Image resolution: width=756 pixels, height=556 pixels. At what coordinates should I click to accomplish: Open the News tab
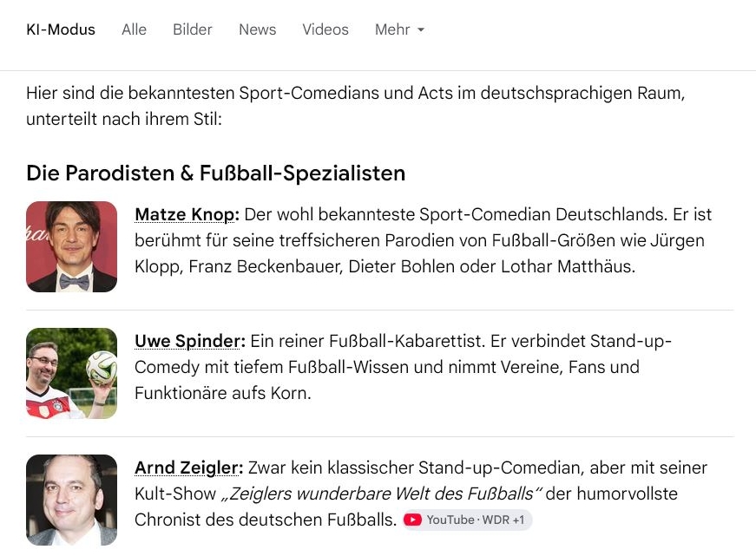coord(258,29)
